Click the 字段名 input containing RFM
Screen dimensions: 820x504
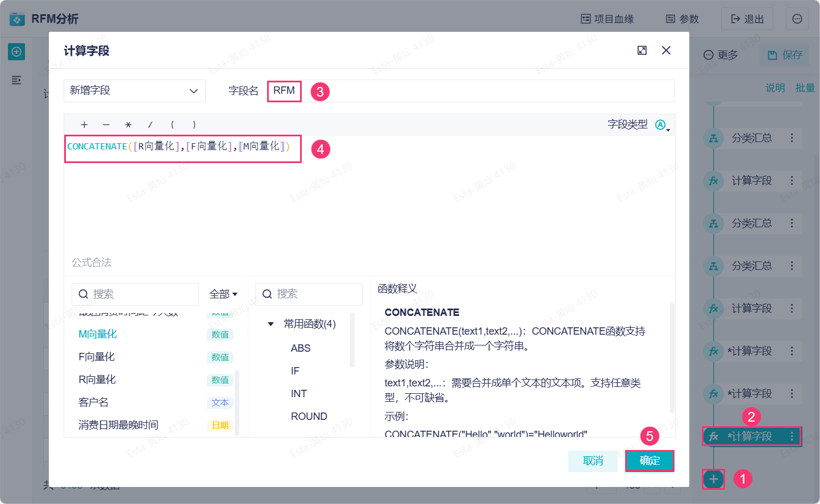click(x=471, y=91)
